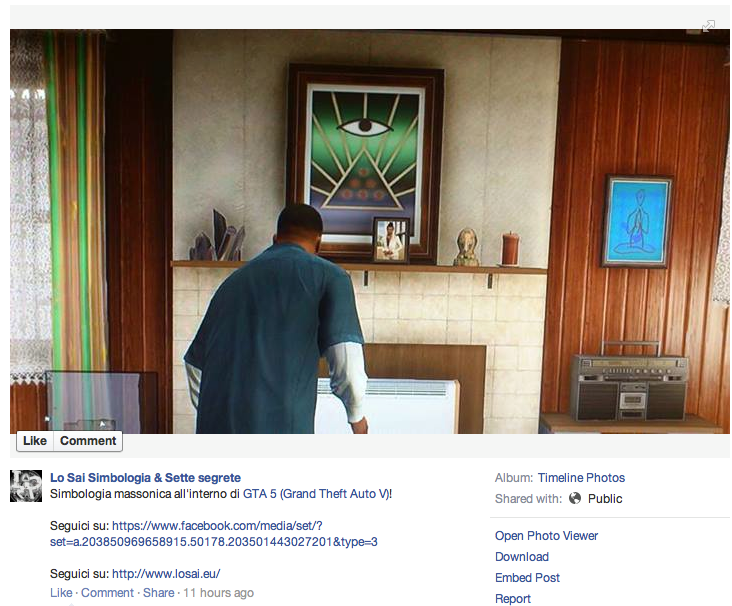Visit the www.losai.eu website link
This screenshot has height=606, width=732.
point(166,573)
